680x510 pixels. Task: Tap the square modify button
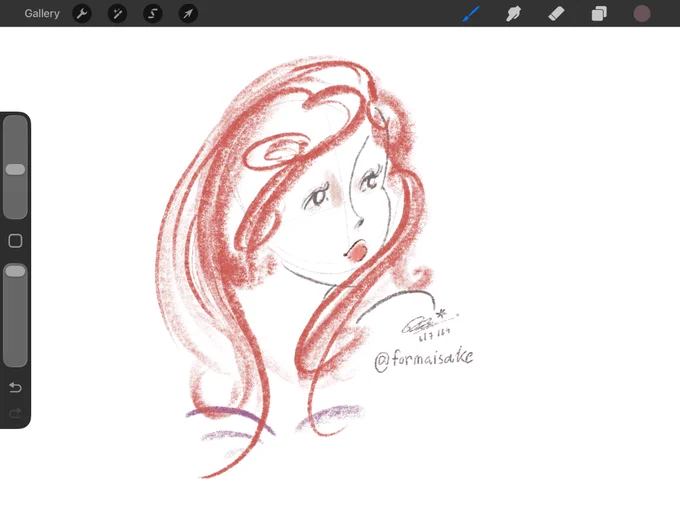pos(15,241)
